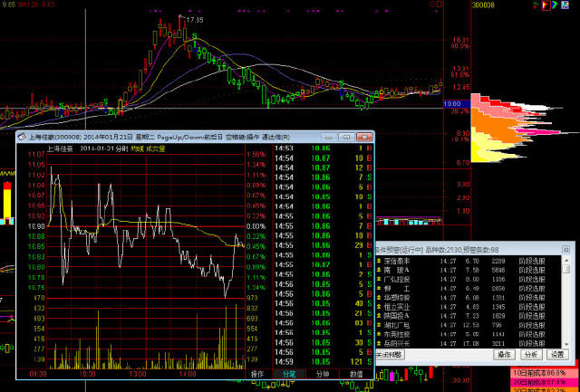Click the red square icon above the price axis
The image size is (580, 392).
[x=440, y=5]
